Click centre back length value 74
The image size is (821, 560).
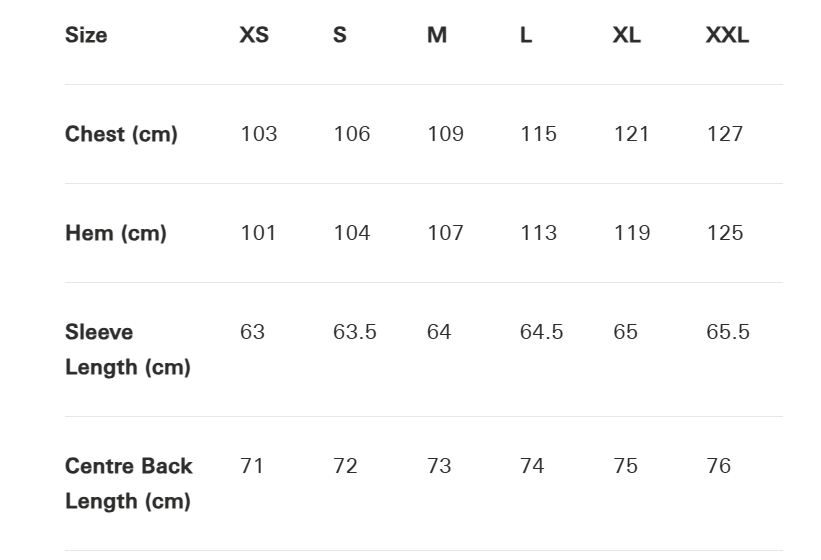pos(532,466)
